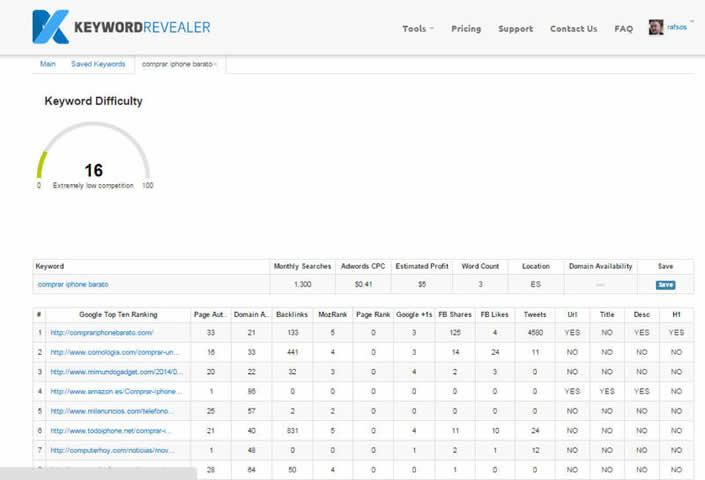Image resolution: width=705 pixels, height=480 pixels.
Task: Go to the Pricing page
Action: tap(466, 29)
